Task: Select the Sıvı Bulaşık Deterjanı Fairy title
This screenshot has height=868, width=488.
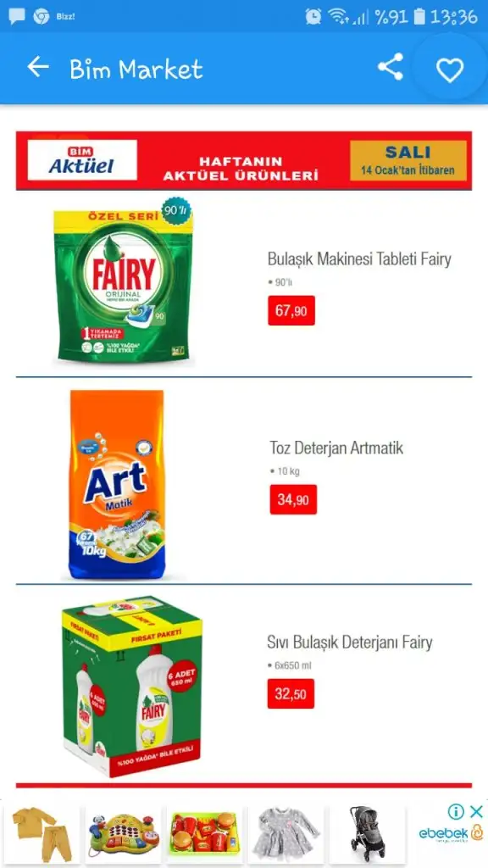Action: coord(349,643)
